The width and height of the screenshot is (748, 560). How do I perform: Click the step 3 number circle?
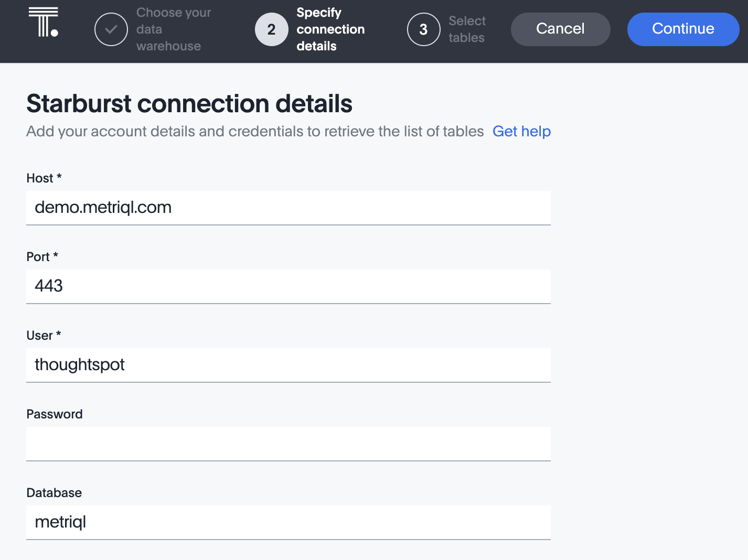click(x=423, y=29)
